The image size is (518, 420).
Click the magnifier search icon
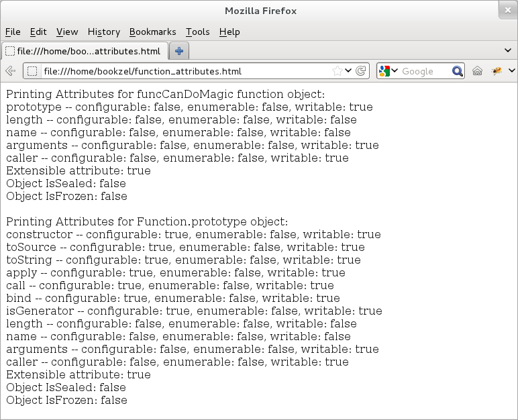pos(457,71)
